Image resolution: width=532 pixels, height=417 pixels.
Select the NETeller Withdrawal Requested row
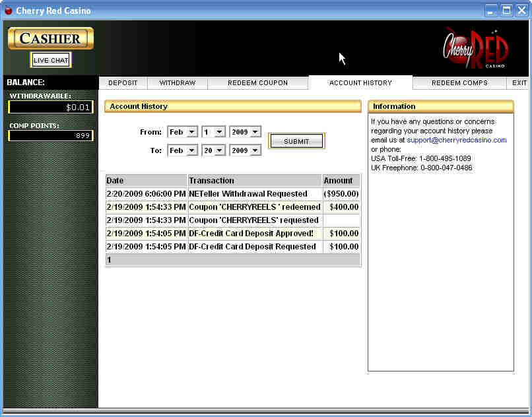tap(233, 194)
